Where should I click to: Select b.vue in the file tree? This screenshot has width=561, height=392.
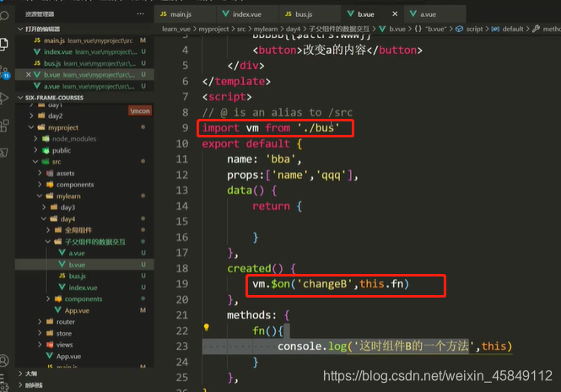84,265
